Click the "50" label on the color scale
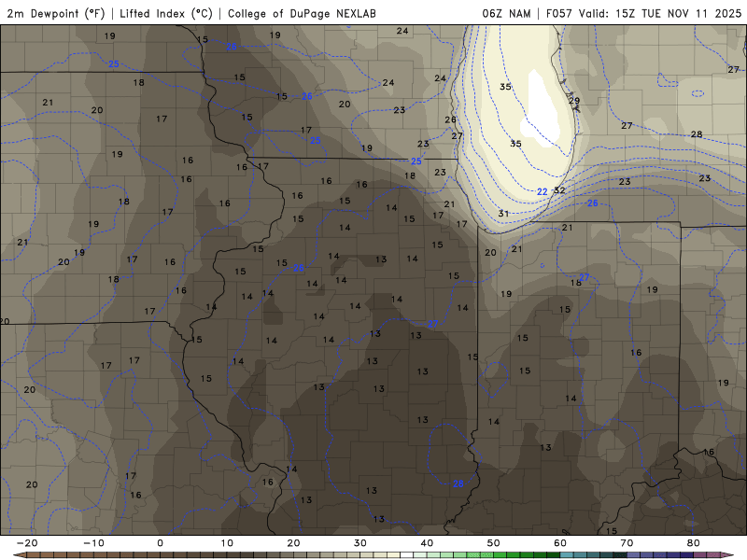747x560 pixels. click(494, 543)
